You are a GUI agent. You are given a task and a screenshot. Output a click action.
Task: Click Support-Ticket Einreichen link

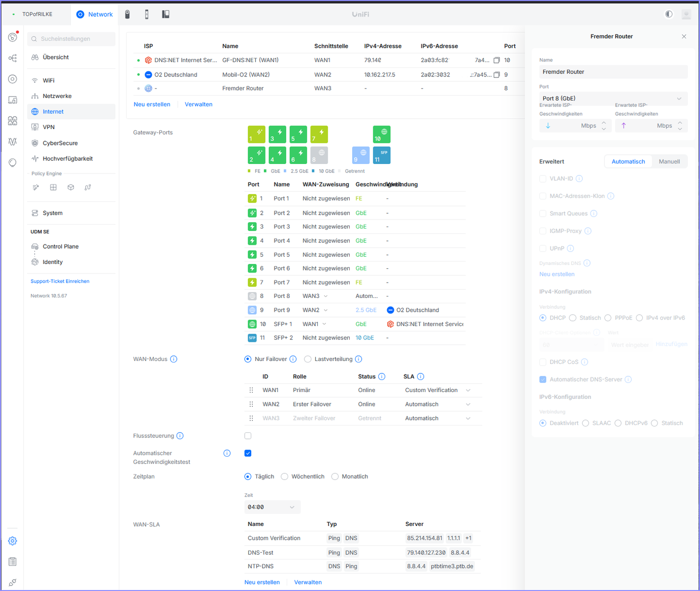pos(60,281)
